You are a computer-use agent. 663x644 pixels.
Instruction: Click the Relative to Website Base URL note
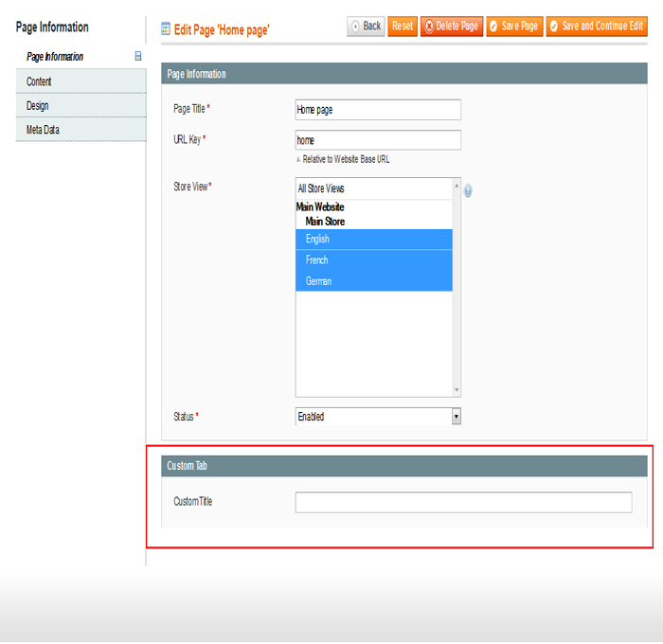[x=346, y=159]
